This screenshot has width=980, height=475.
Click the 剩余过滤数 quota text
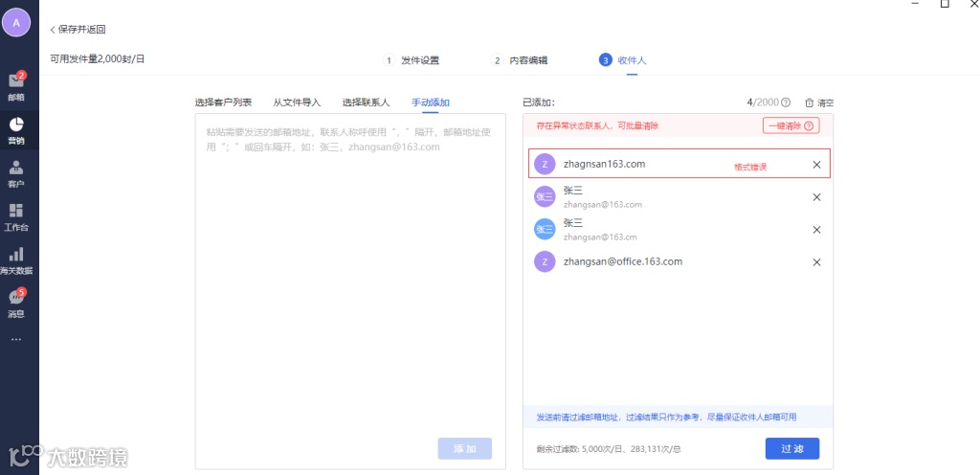pos(608,449)
